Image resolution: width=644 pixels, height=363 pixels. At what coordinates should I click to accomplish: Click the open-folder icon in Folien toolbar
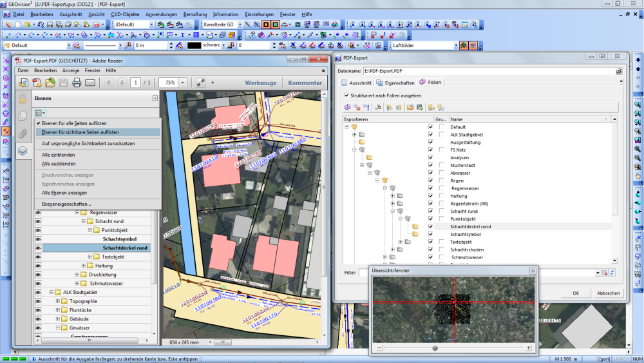click(410, 107)
